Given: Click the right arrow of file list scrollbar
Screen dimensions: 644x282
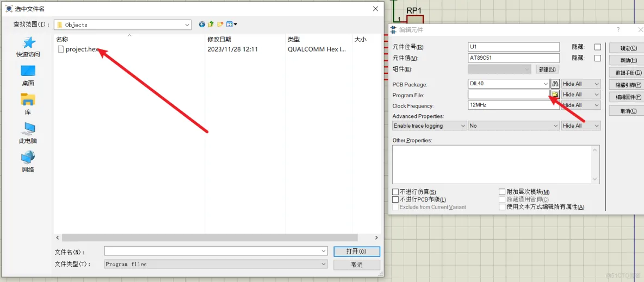Looking at the screenshot, I should point(376,237).
